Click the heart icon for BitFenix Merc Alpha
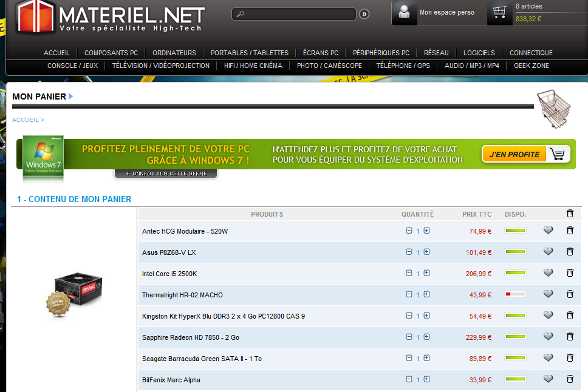Image resolution: width=588 pixels, height=392 pixels. coord(548,379)
